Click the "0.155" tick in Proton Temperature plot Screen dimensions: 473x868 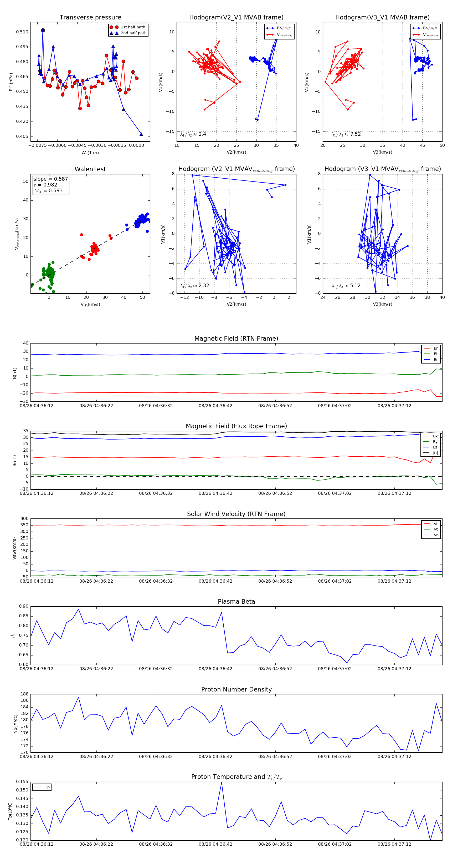(x=22, y=782)
